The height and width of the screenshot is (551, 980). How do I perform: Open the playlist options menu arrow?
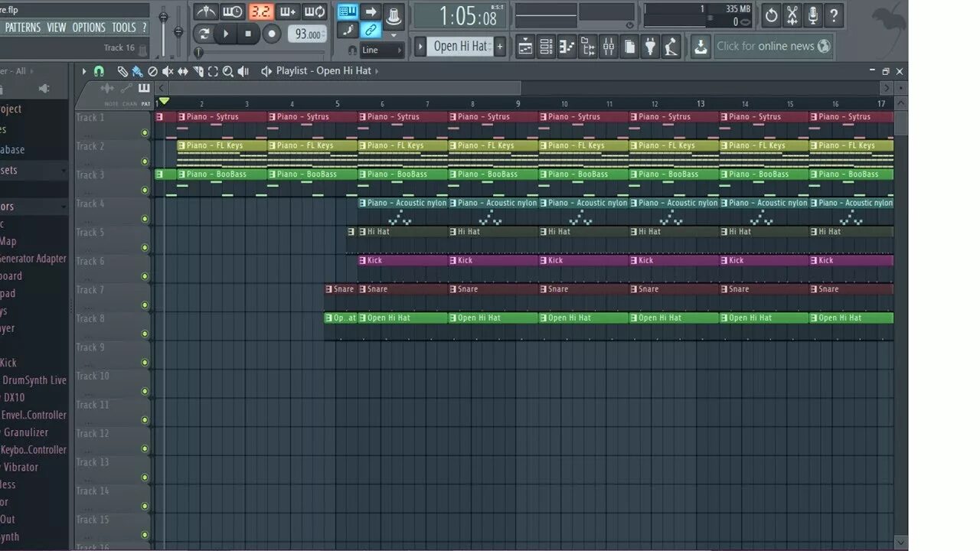point(84,71)
